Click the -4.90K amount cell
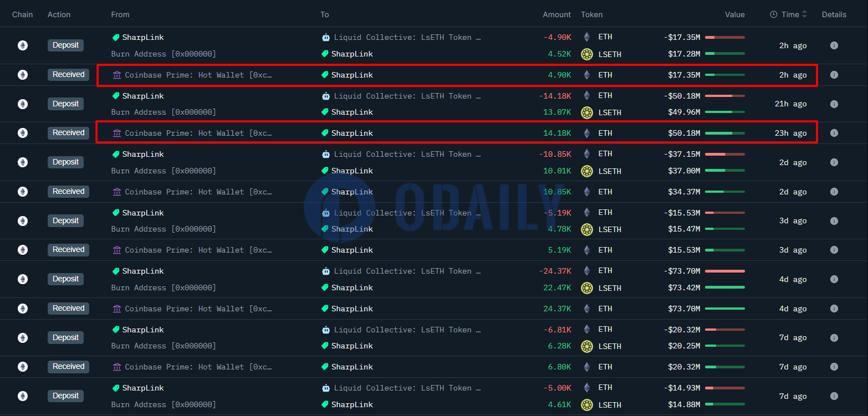The image size is (868, 416). coord(558,37)
